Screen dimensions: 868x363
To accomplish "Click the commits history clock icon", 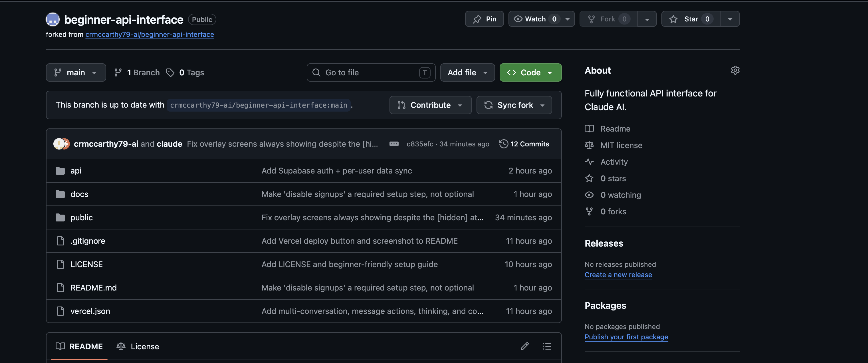I will [503, 144].
